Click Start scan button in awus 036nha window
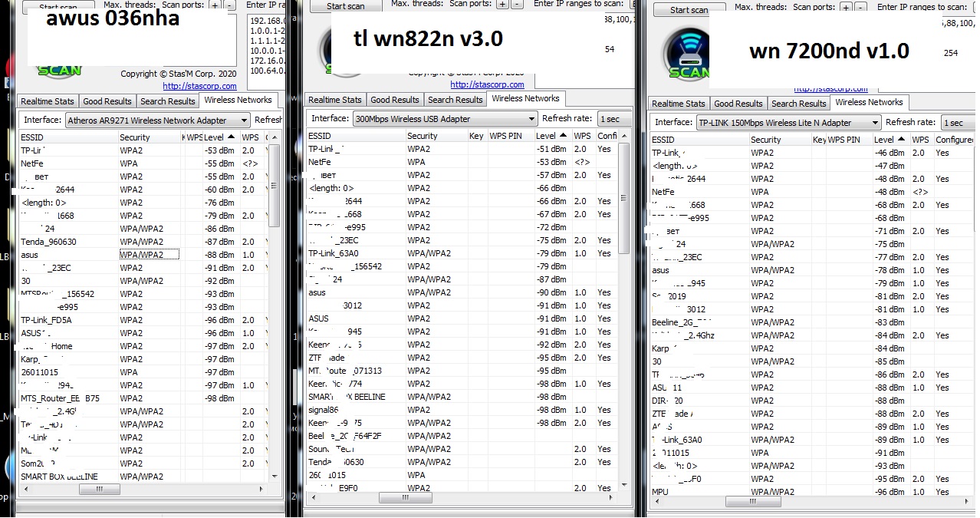 (58, 6)
